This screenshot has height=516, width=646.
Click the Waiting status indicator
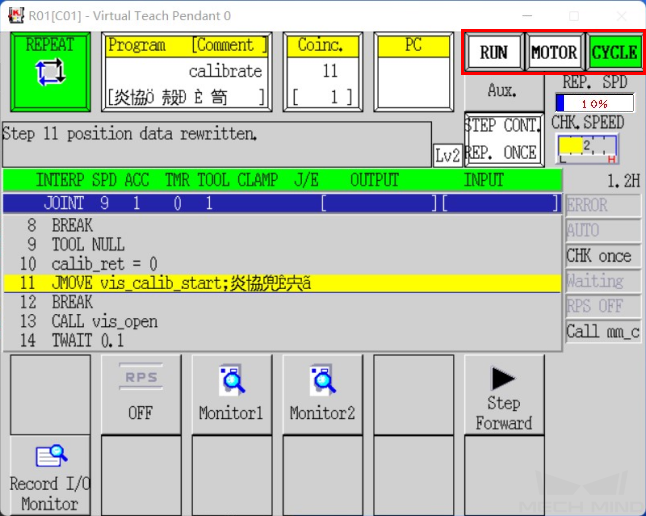[603, 281]
